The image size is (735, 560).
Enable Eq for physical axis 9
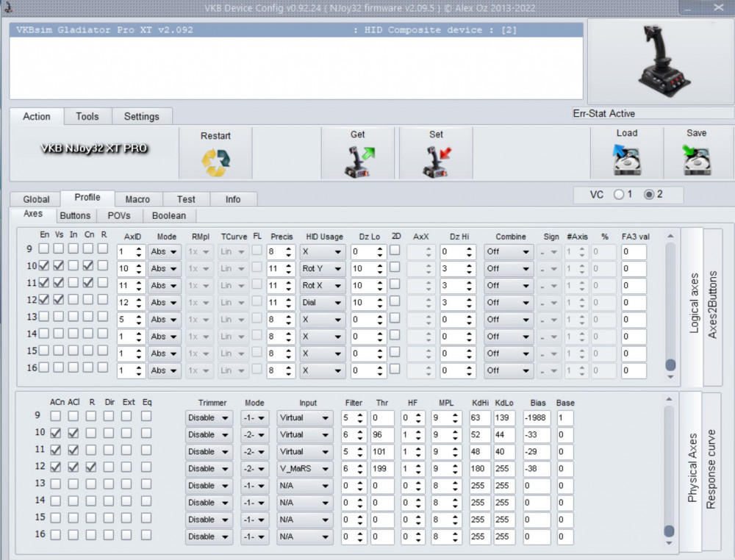point(146,416)
